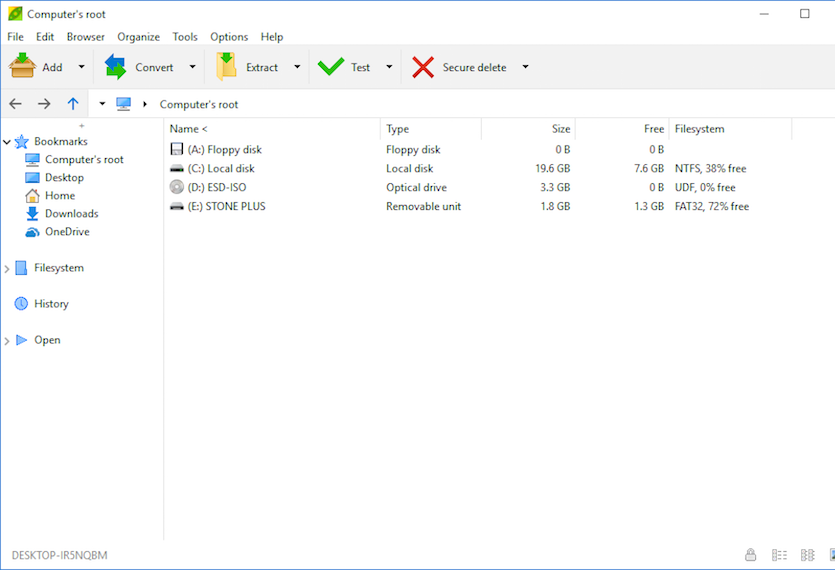Screen dimensions: 835x570
Task: Select the Filesystem sidebar item
Action: 49,268
